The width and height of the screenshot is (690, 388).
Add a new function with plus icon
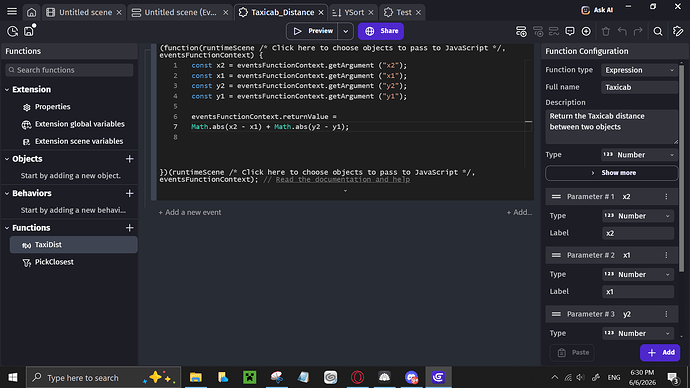click(x=129, y=228)
